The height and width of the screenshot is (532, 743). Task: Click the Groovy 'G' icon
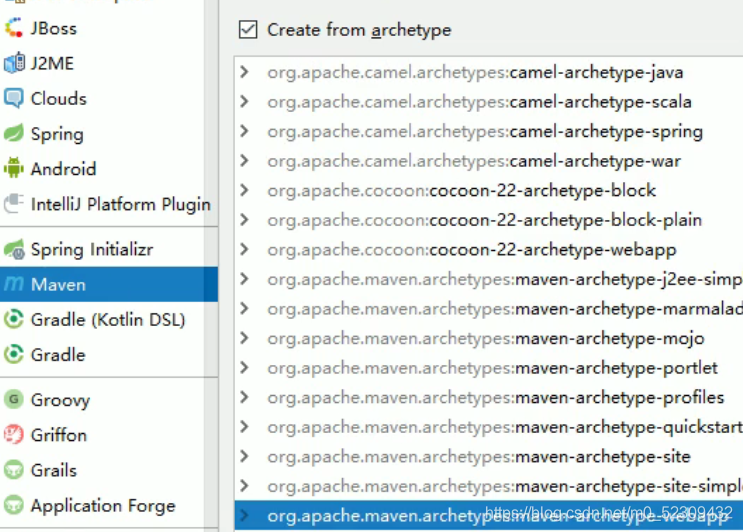point(14,399)
